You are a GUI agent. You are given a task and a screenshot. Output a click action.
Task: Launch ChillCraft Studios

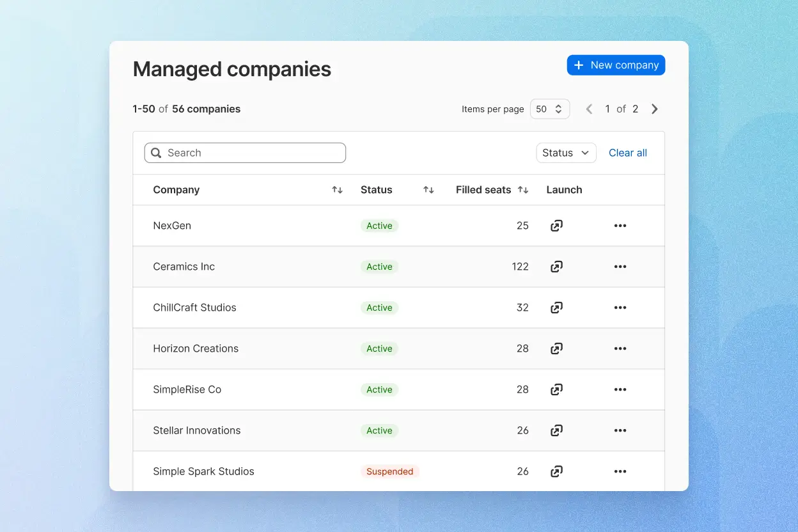(556, 308)
